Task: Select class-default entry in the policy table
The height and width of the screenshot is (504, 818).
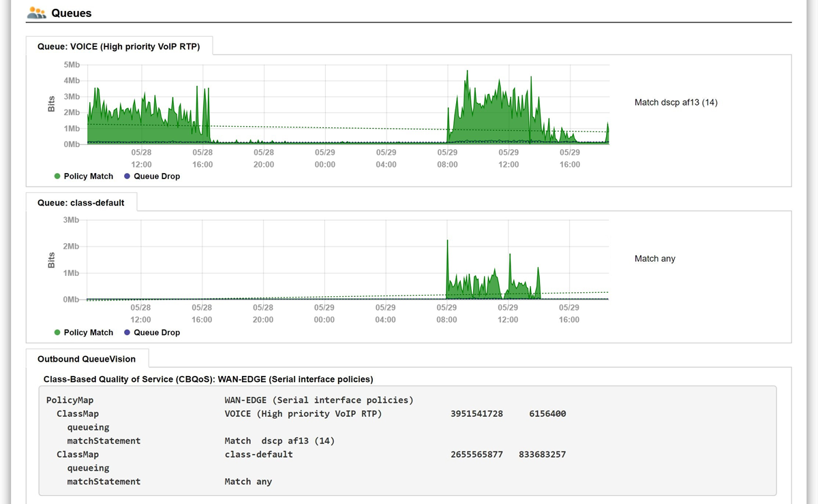Action: (258, 454)
